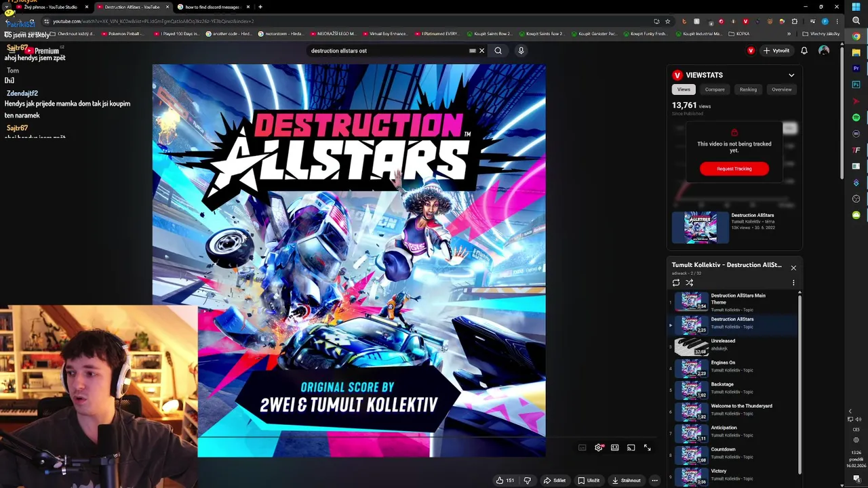Open the Chrome profile avatar button
The width and height of the screenshot is (868, 488).
825,21
